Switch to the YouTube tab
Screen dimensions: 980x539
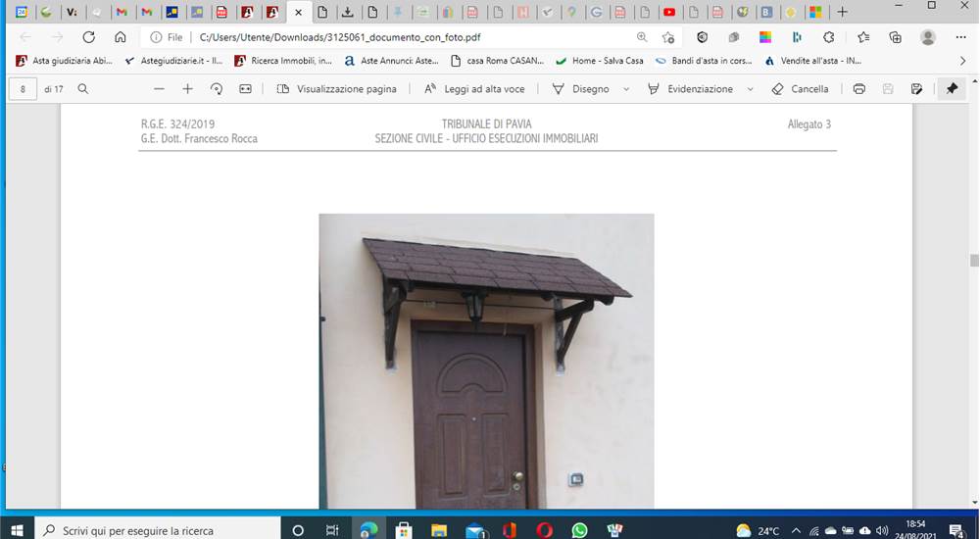669,12
